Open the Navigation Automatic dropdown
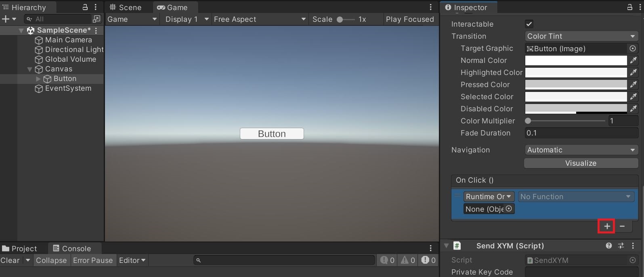Screen dimensions: 644x277 (x=581, y=150)
